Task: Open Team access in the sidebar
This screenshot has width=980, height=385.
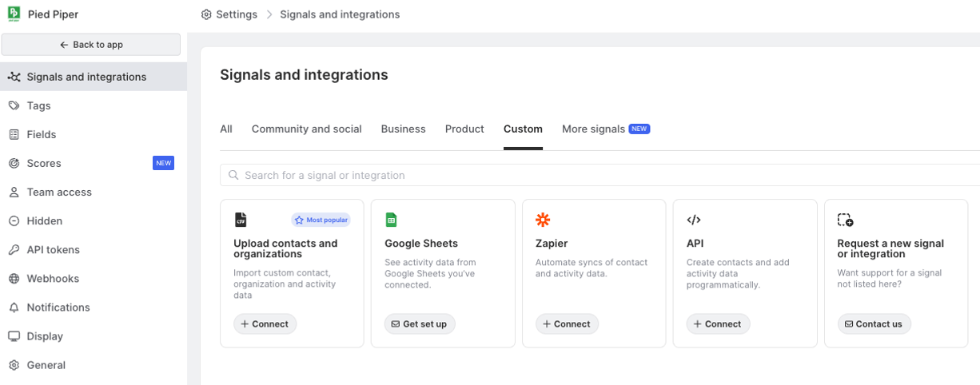Action: point(59,192)
